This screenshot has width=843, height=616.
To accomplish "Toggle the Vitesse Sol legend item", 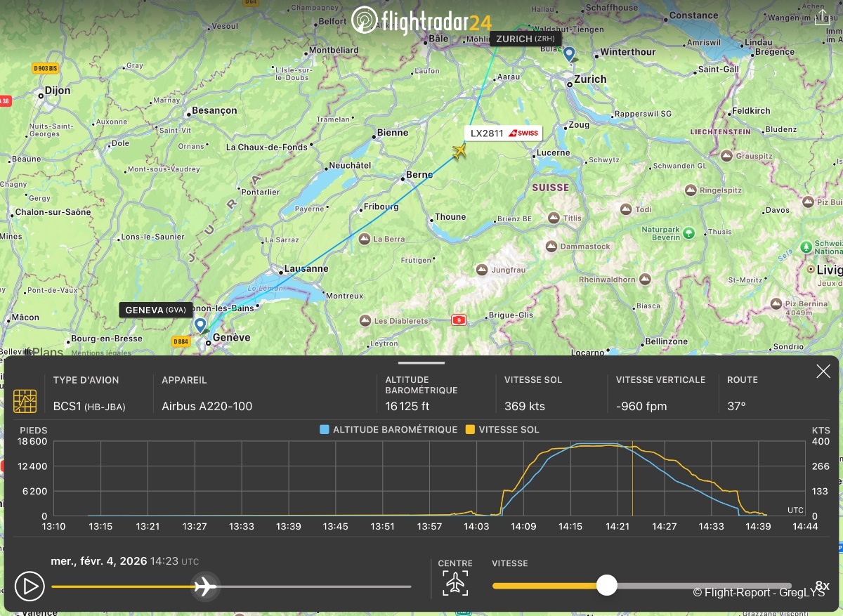I will (502, 429).
